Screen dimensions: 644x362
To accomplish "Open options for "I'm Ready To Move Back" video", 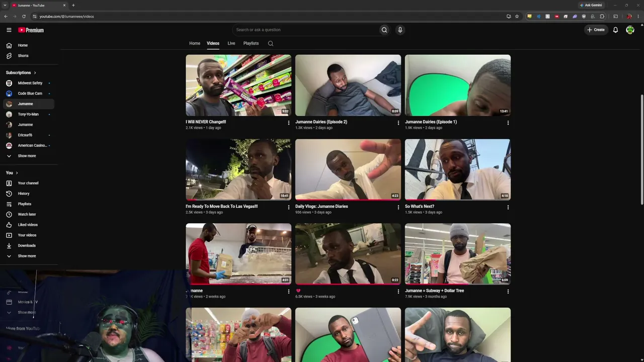I will coord(289,207).
